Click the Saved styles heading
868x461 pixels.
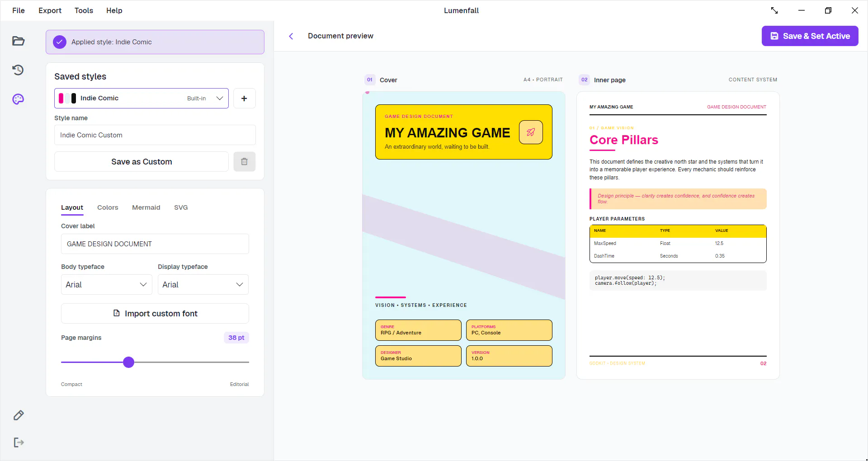80,76
